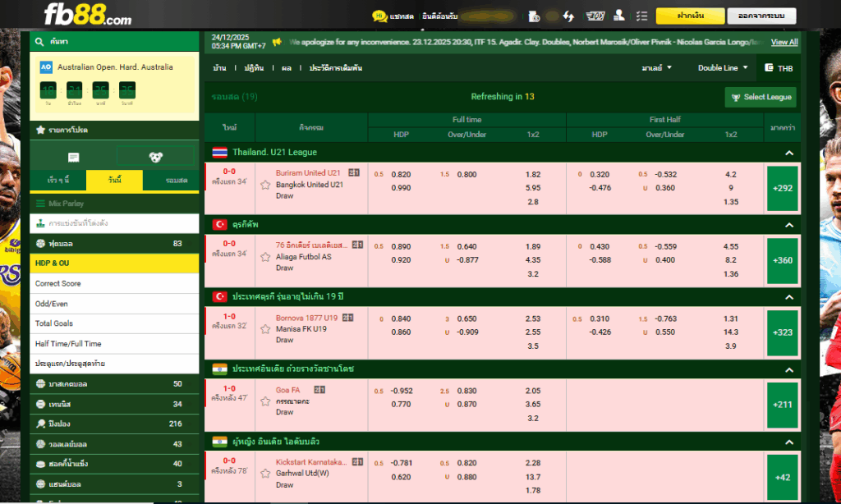Click the การแข่งขันที่โด่งดัง popular competitions field
The width and height of the screenshot is (841, 504).
pyautogui.click(x=114, y=223)
